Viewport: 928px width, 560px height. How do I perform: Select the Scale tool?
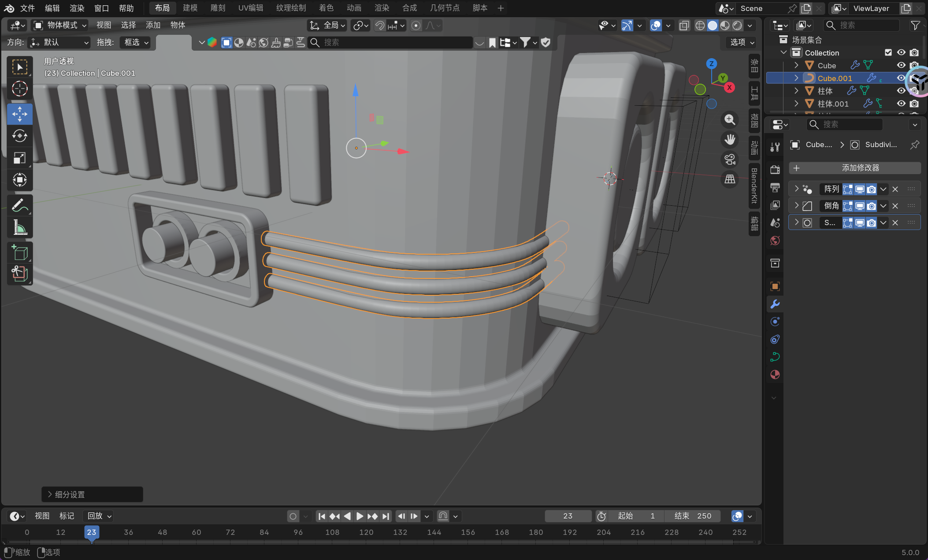click(19, 158)
